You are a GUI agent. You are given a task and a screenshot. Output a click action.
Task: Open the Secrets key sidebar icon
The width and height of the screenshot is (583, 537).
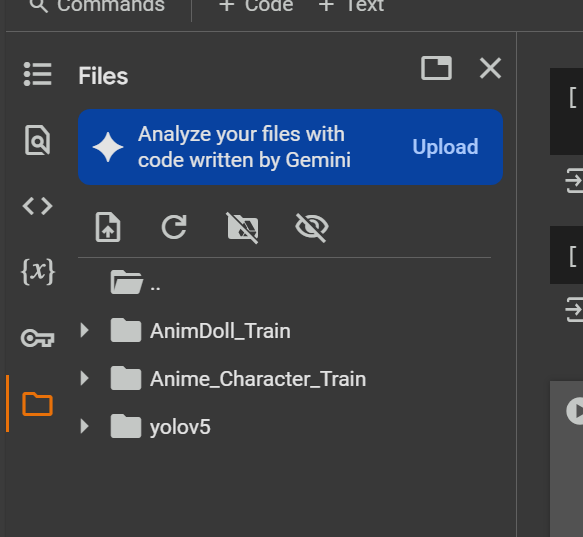38,338
